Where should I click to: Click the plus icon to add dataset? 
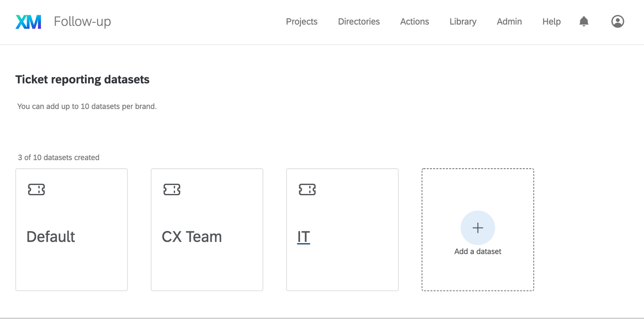(x=478, y=228)
